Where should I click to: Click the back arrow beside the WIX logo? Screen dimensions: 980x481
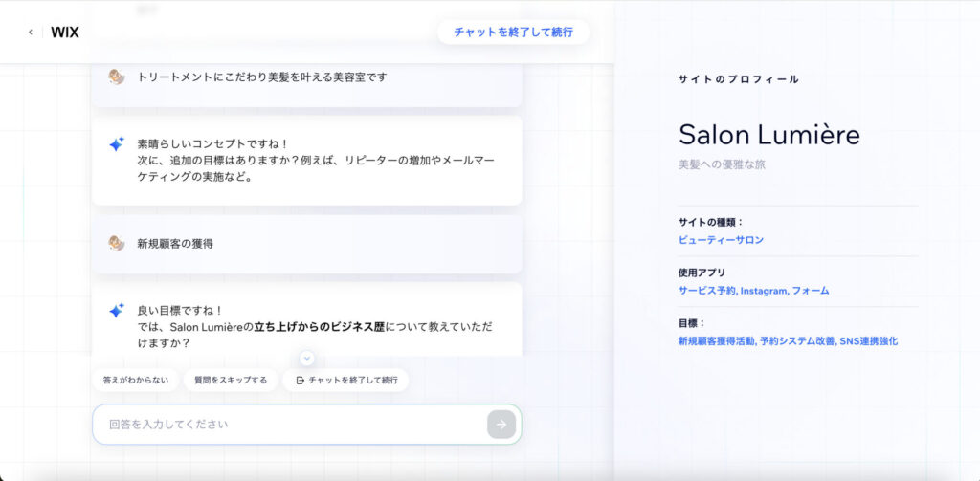pos(30,33)
